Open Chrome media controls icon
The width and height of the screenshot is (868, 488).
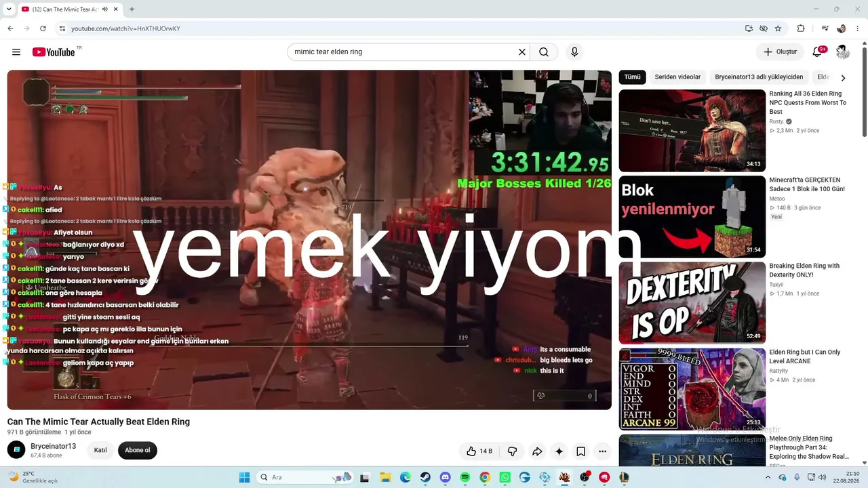coord(825,28)
